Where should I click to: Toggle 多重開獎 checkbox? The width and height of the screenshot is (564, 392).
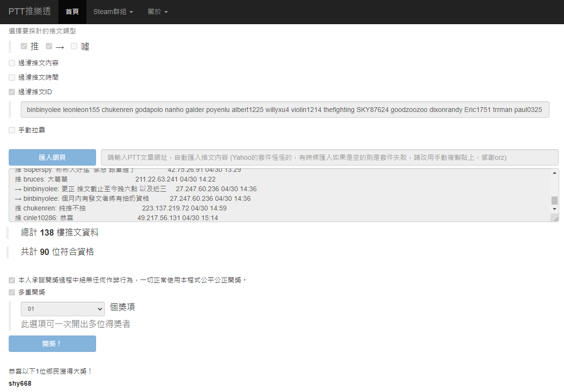pyautogui.click(x=12, y=293)
